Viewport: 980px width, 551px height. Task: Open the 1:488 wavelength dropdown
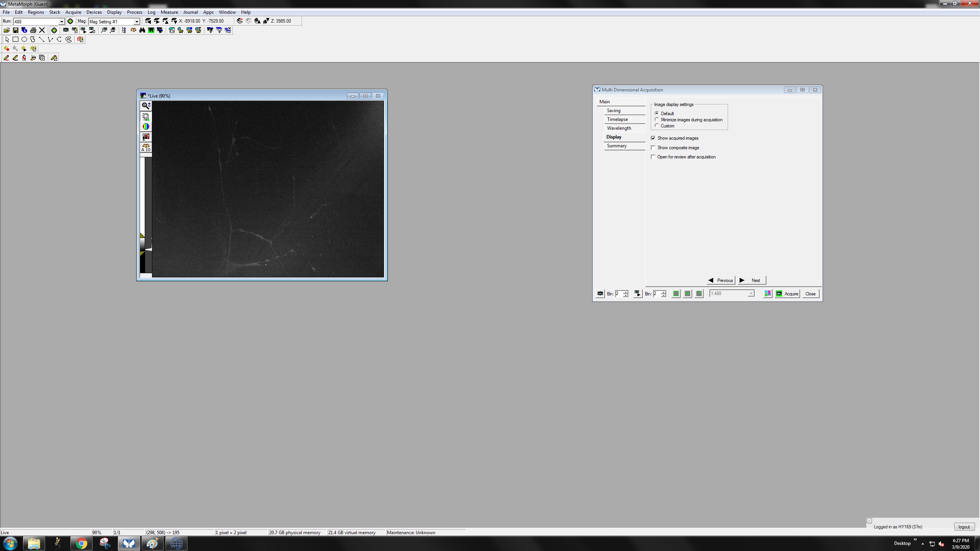[751, 294]
